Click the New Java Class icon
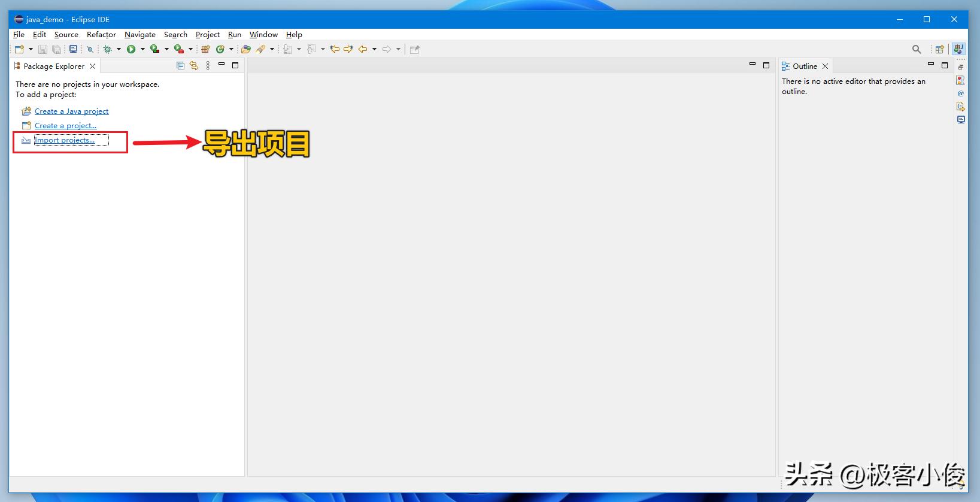Image resolution: width=980 pixels, height=502 pixels. [220, 49]
